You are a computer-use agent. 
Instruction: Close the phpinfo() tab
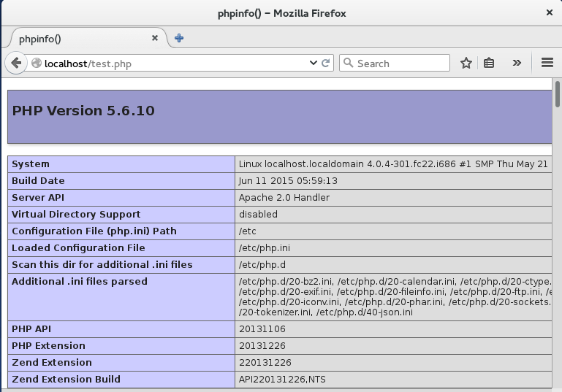coord(155,38)
